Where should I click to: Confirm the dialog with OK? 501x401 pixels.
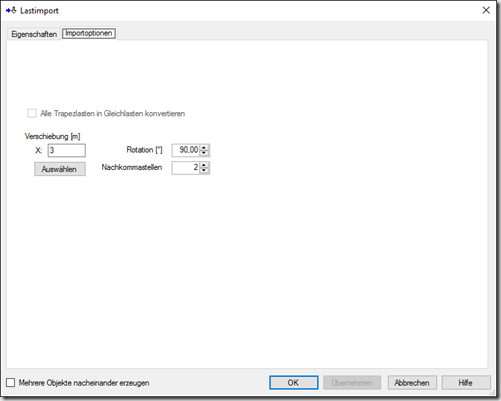tap(294, 383)
